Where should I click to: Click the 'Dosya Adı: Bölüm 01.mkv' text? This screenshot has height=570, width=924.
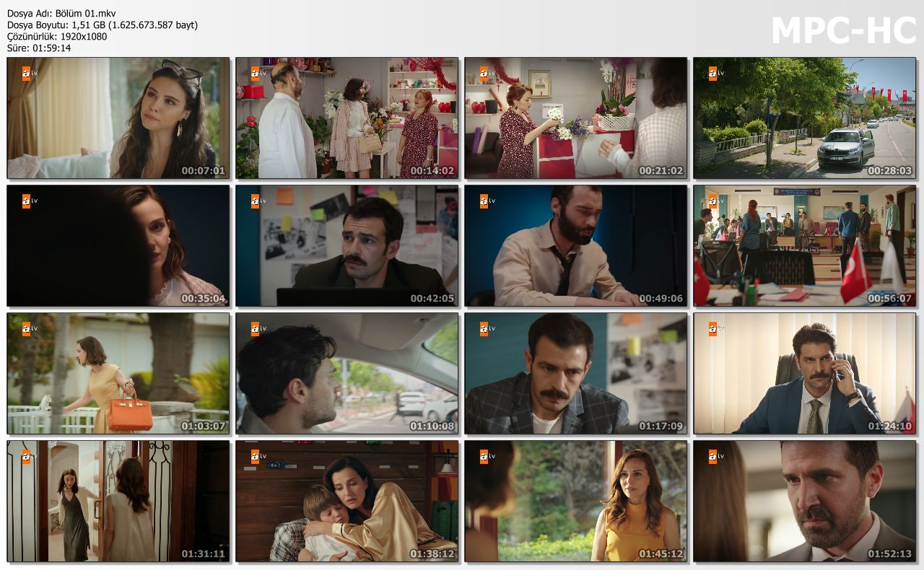coord(61,13)
